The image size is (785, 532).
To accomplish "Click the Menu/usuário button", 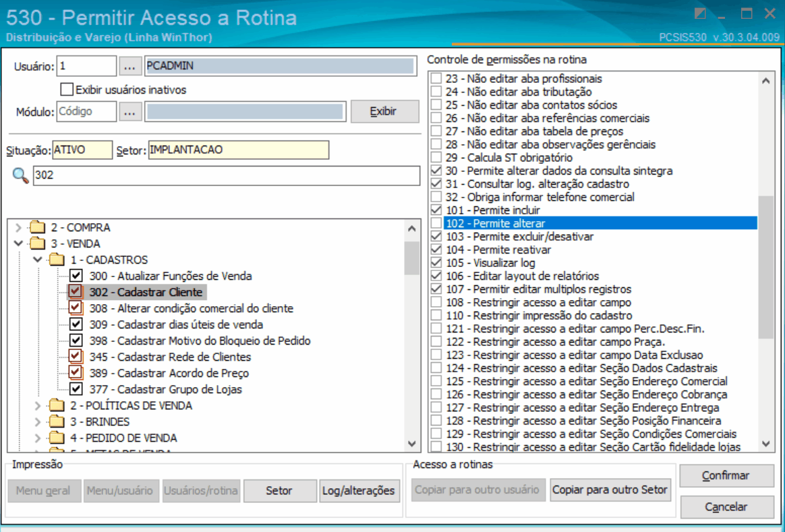I will tap(120, 490).
